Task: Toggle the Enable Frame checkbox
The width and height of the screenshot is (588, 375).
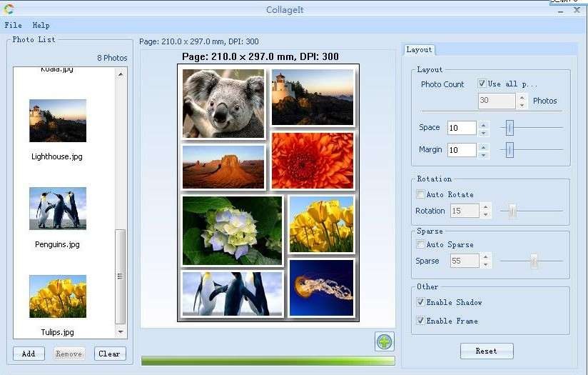Action: 421,321
